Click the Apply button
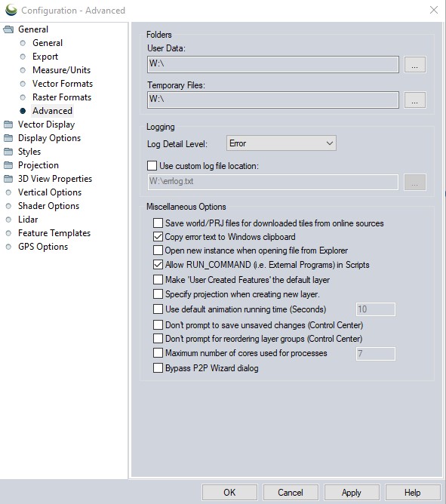Screen dimensions: 446x504 352,493
